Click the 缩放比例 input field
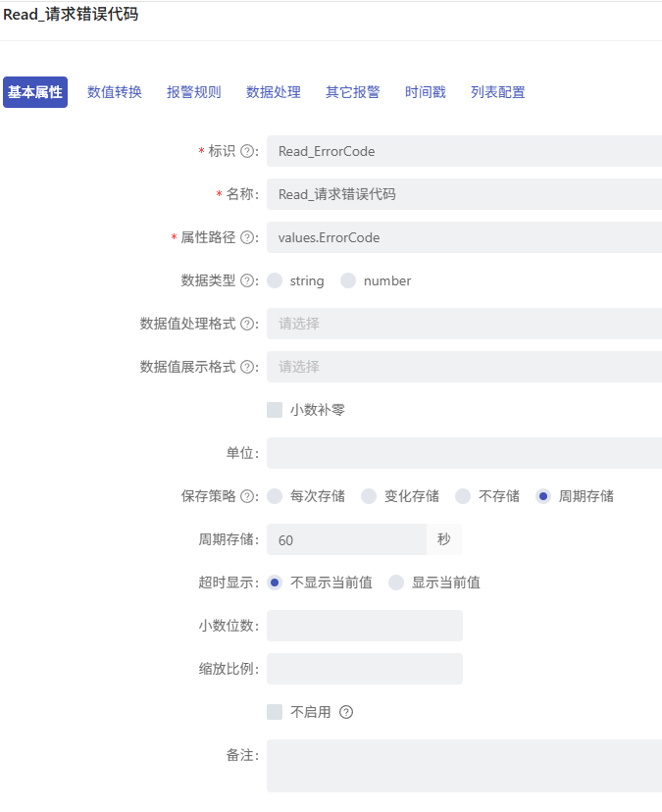This screenshot has width=662, height=812. click(365, 669)
